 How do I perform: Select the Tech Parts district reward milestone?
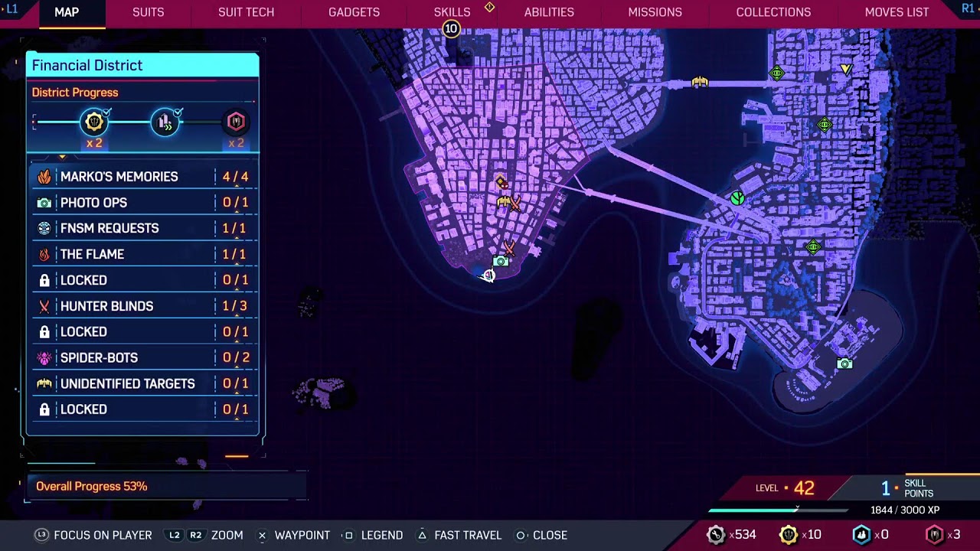tap(165, 122)
